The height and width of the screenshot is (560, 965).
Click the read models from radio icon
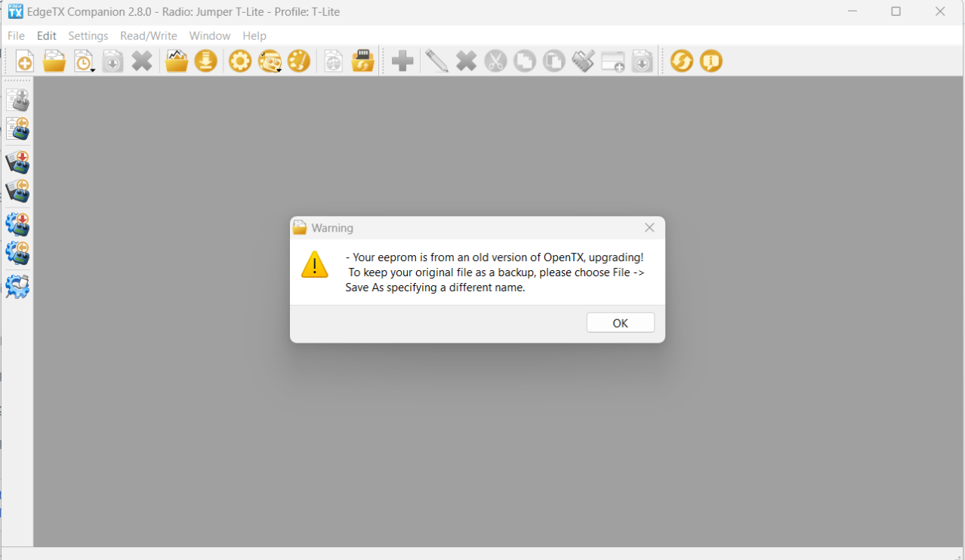(17, 128)
